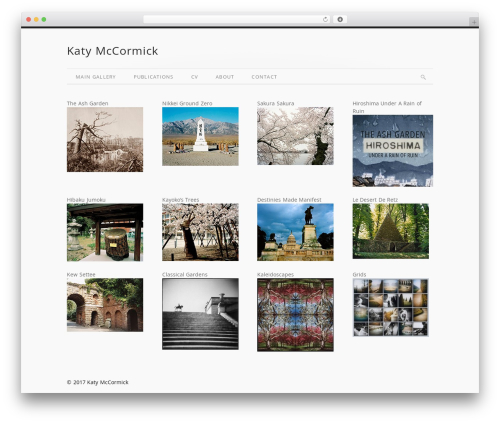Open Sakura Sakura title link
Viewport: 500px width, 423px height.
(275, 103)
